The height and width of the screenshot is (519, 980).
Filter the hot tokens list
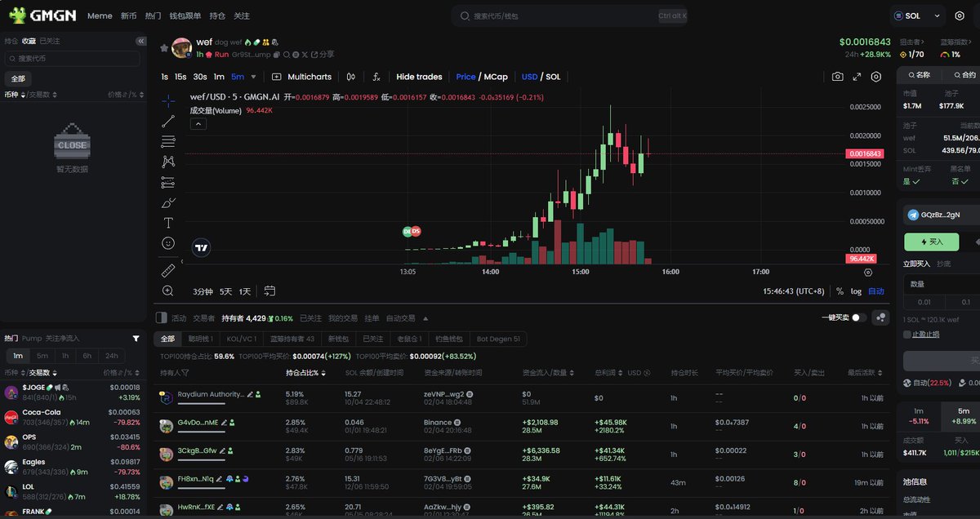click(x=136, y=338)
